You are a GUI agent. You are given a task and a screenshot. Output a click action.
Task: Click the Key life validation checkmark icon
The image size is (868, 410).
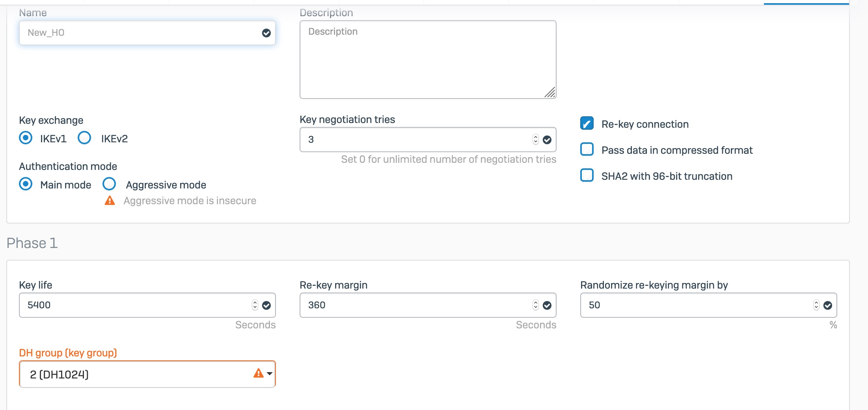(266, 305)
